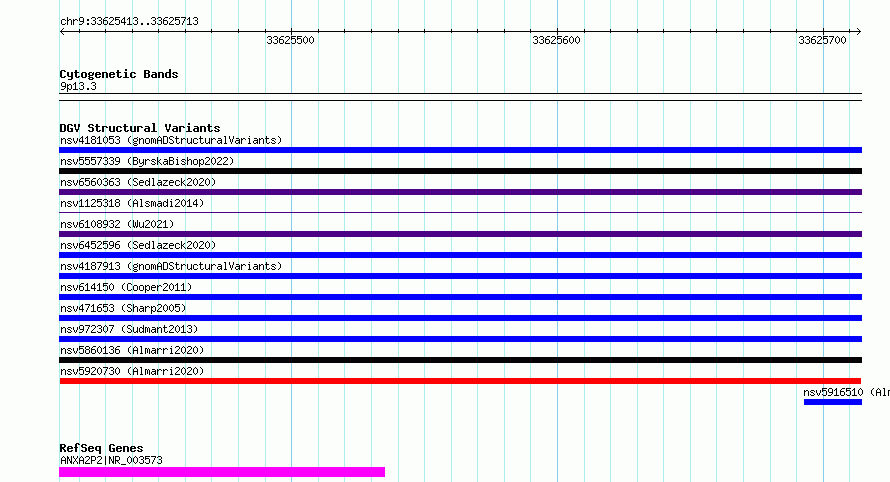Click the DGV Structural Variants track title

[140, 128]
